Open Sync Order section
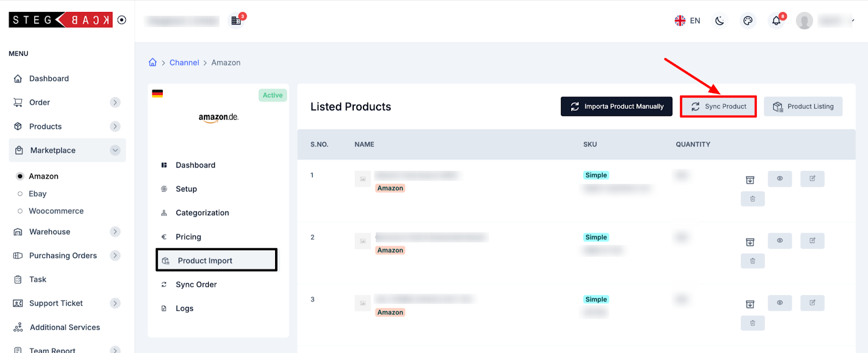 (196, 285)
